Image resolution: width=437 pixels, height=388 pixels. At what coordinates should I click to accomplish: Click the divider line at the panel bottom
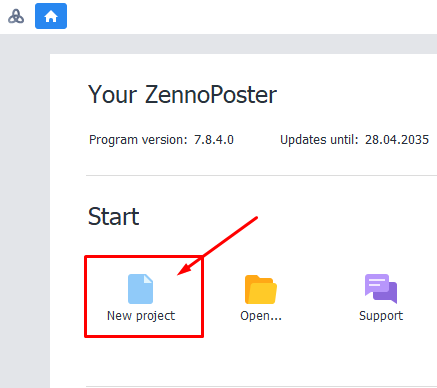point(261,387)
